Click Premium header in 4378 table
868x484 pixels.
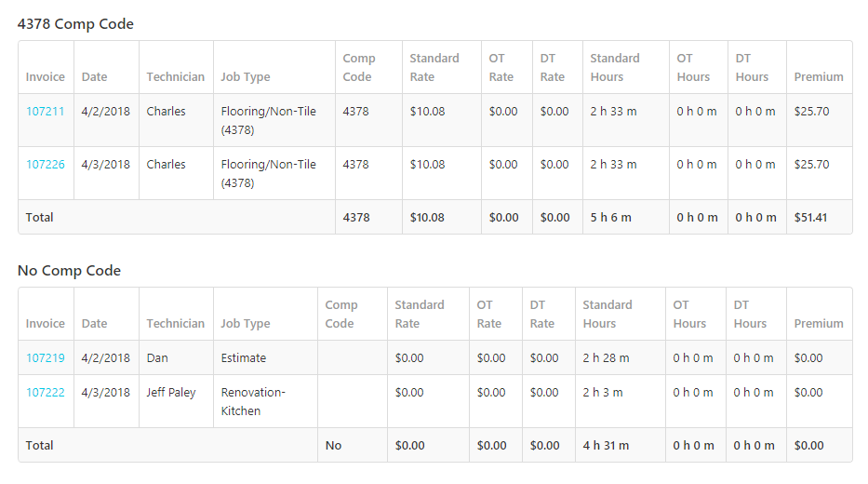pos(819,77)
